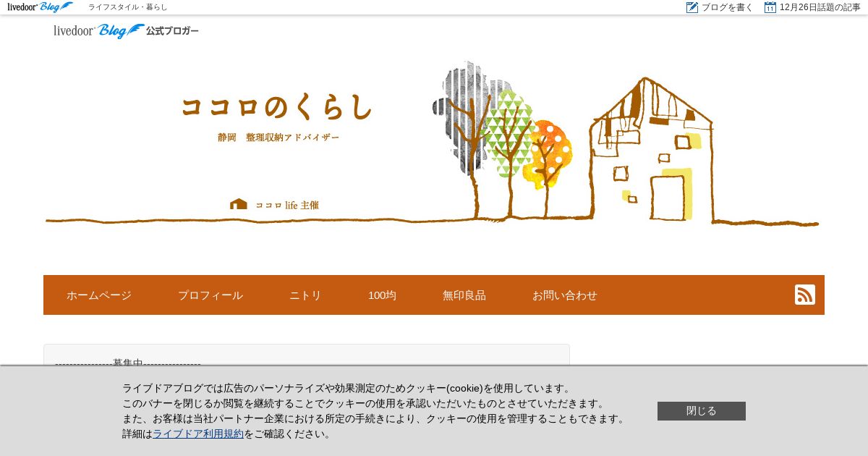Open the 100均 menu item
This screenshot has height=456, width=868.
pyautogui.click(x=382, y=295)
